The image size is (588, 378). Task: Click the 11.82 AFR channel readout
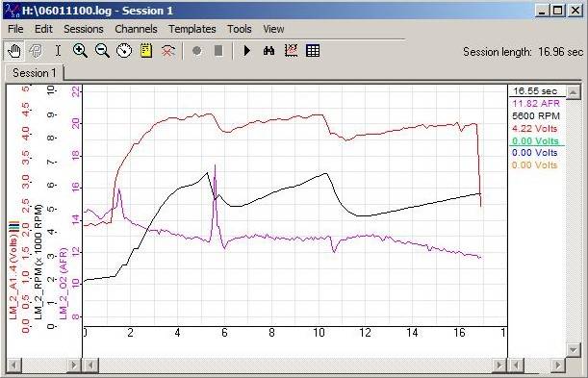click(536, 104)
